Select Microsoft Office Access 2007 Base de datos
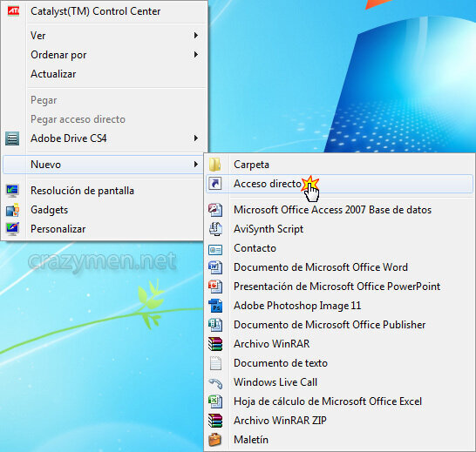This screenshot has width=476, height=452. point(339,210)
